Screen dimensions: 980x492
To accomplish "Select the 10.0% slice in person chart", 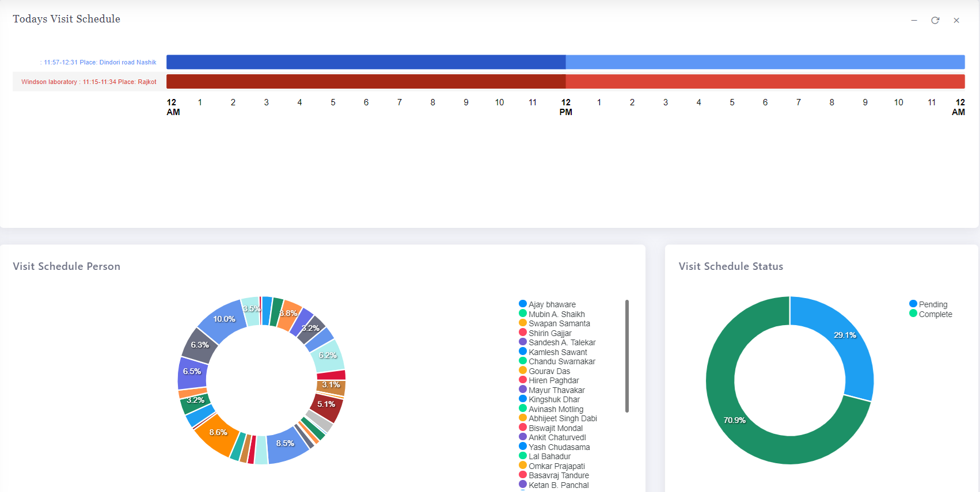I will pyautogui.click(x=224, y=320).
